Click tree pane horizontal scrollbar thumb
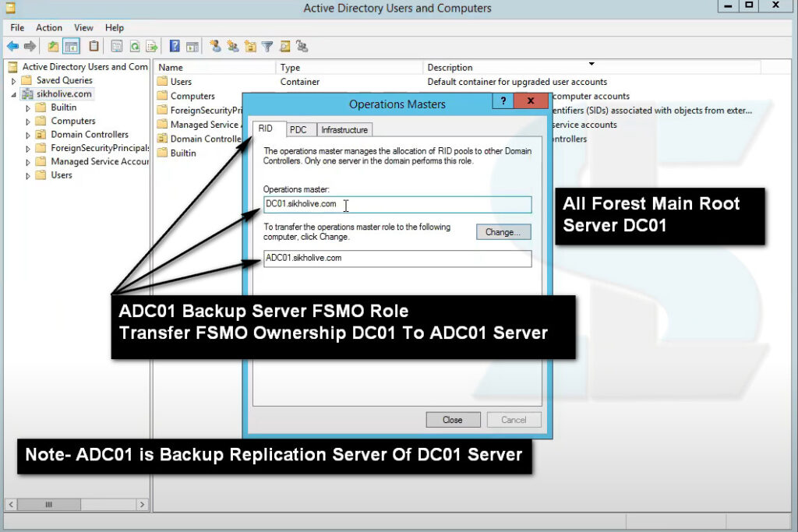The width and height of the screenshot is (798, 532). pos(49,505)
